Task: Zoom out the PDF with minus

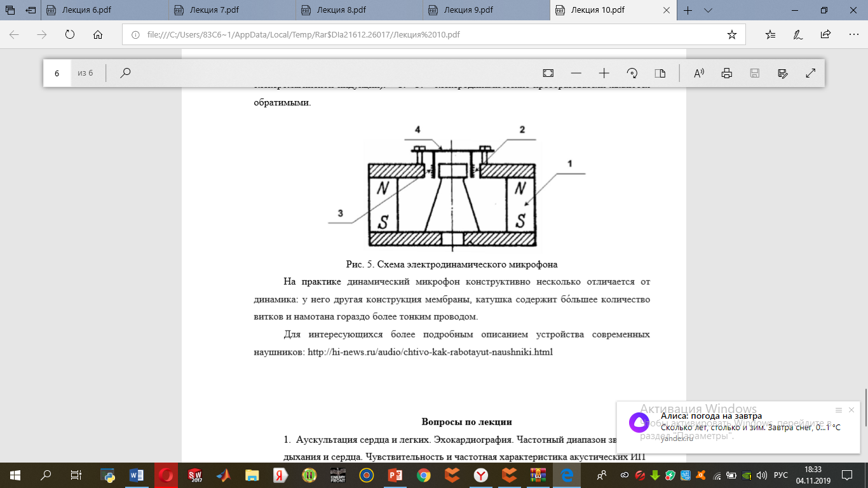Action: pyautogui.click(x=576, y=73)
